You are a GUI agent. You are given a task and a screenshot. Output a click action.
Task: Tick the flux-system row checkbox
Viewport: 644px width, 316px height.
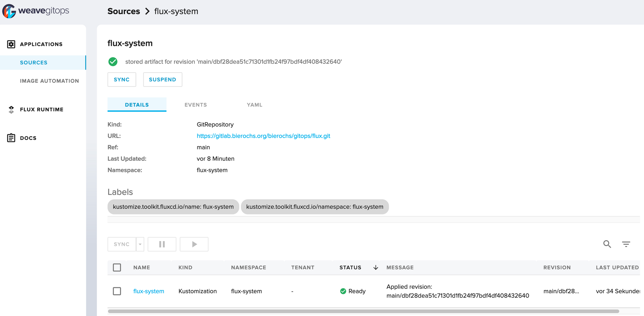pyautogui.click(x=117, y=291)
